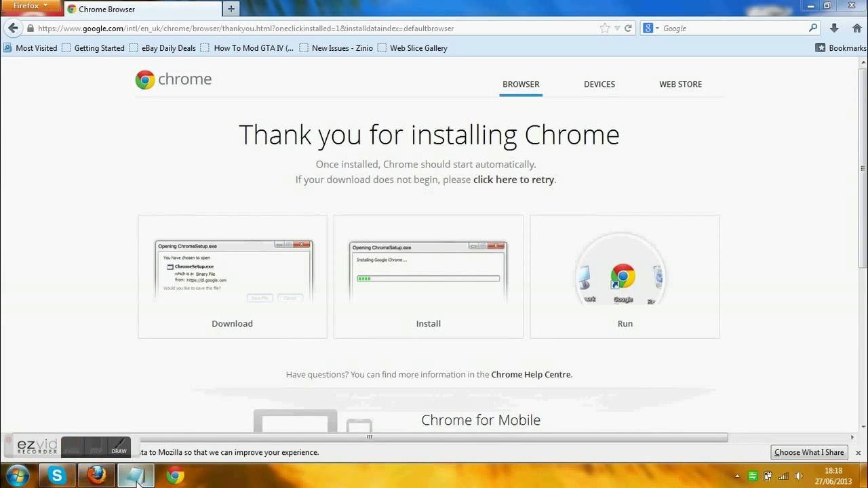Switch to the DEVICES tab

pos(599,84)
